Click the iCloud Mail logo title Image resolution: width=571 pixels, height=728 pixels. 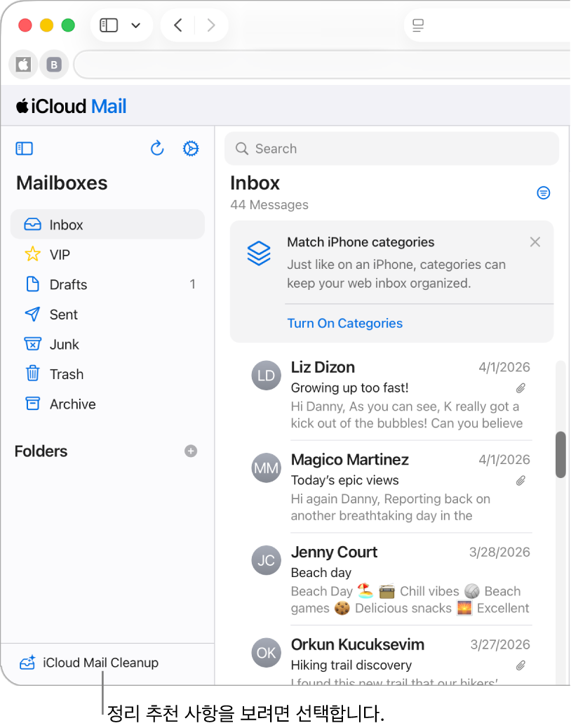point(71,106)
